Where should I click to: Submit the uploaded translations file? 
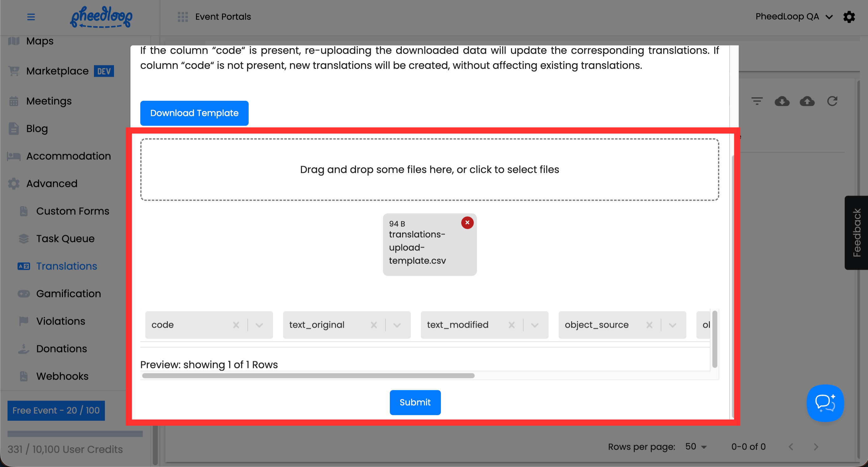pos(415,402)
